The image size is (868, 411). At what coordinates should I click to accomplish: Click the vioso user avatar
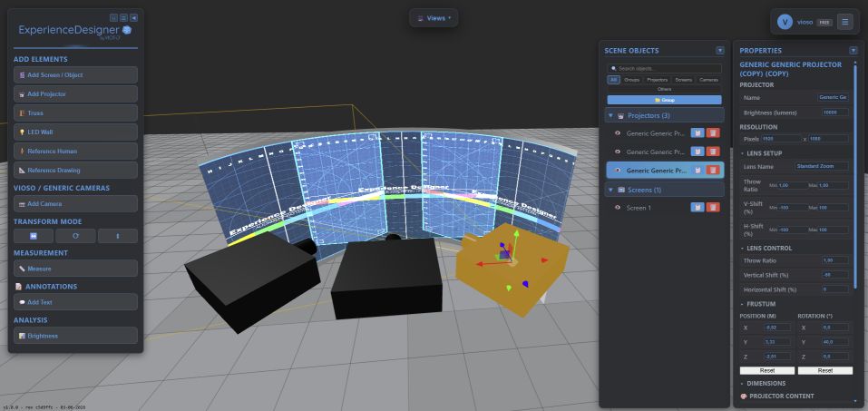tap(785, 22)
